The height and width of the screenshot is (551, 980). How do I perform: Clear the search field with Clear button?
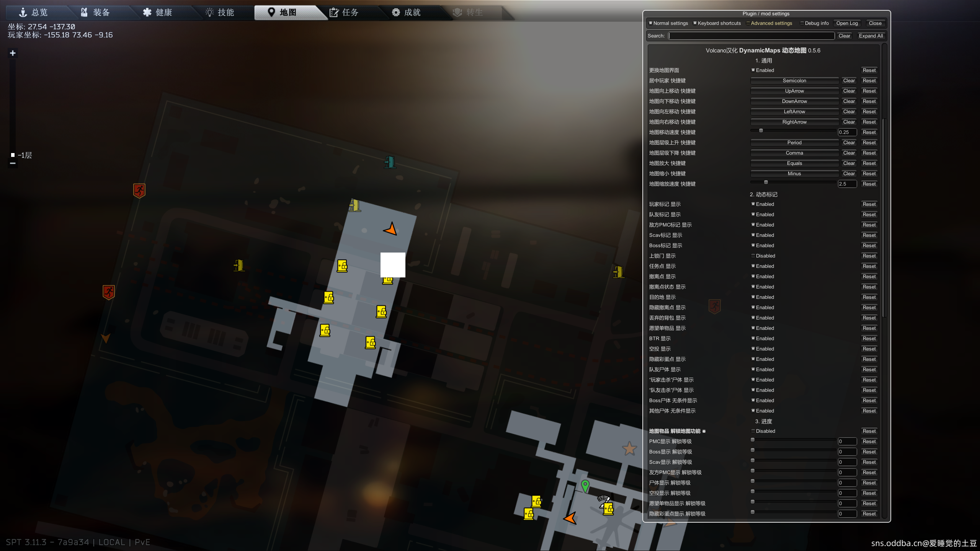click(844, 36)
